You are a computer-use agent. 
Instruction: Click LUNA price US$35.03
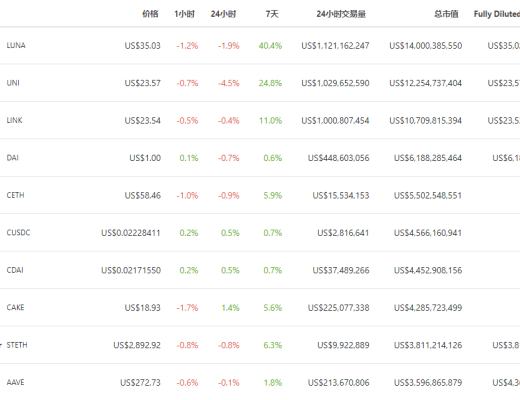click(x=142, y=46)
